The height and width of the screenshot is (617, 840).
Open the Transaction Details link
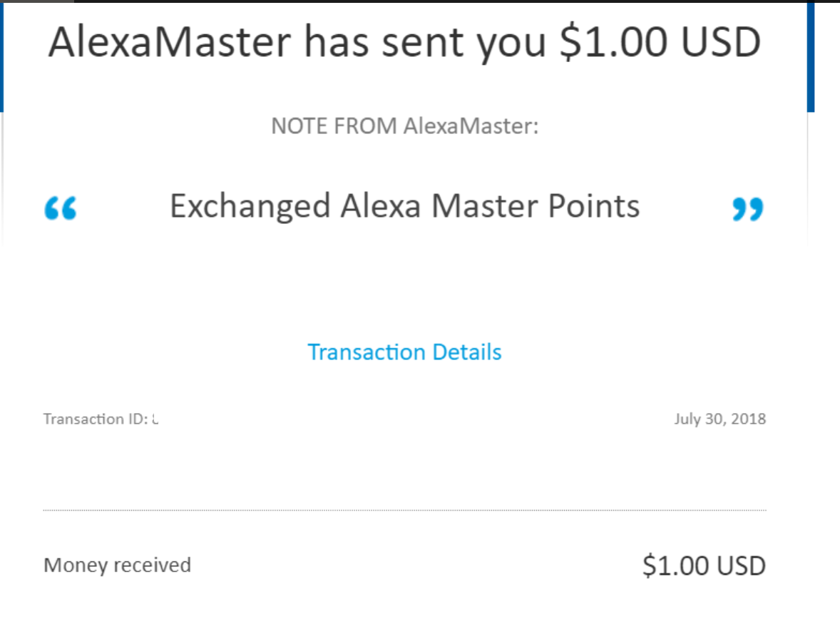[404, 352]
